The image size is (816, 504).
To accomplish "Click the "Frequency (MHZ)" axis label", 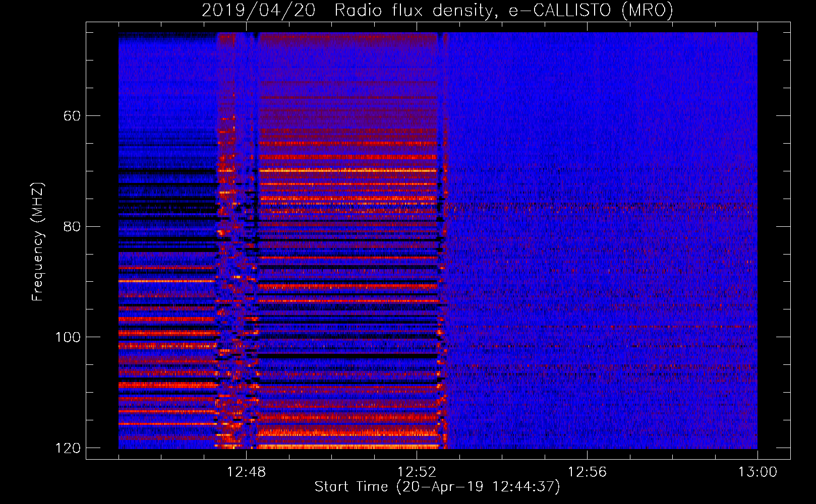I will coord(38,241).
